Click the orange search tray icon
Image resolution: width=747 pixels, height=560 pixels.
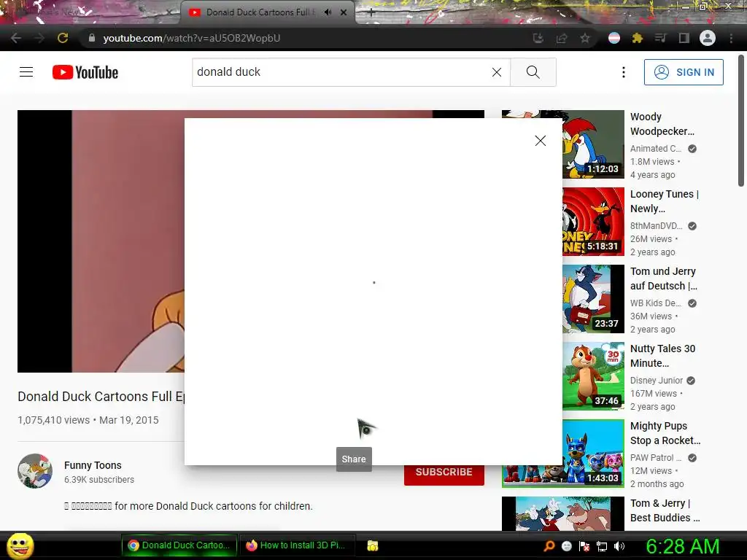(x=549, y=546)
